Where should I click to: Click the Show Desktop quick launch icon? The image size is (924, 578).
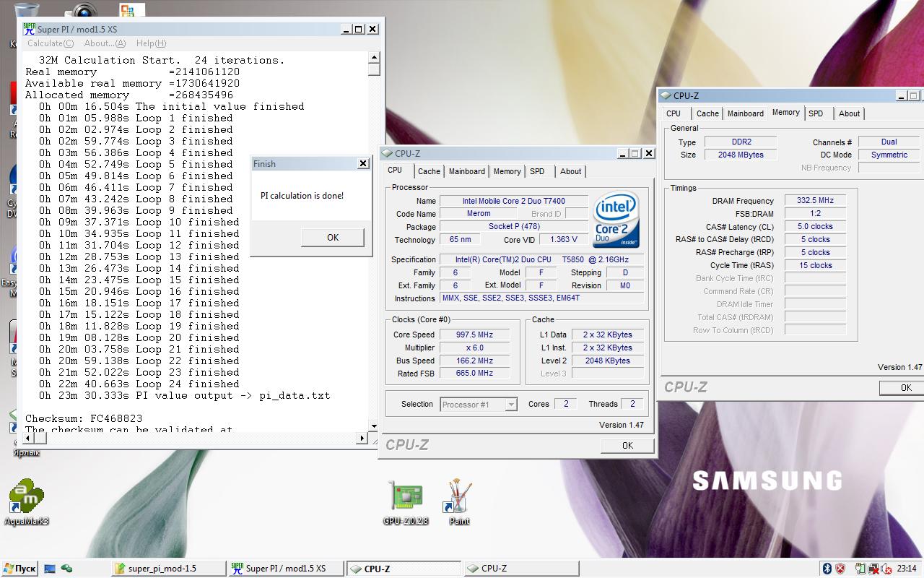(50, 569)
